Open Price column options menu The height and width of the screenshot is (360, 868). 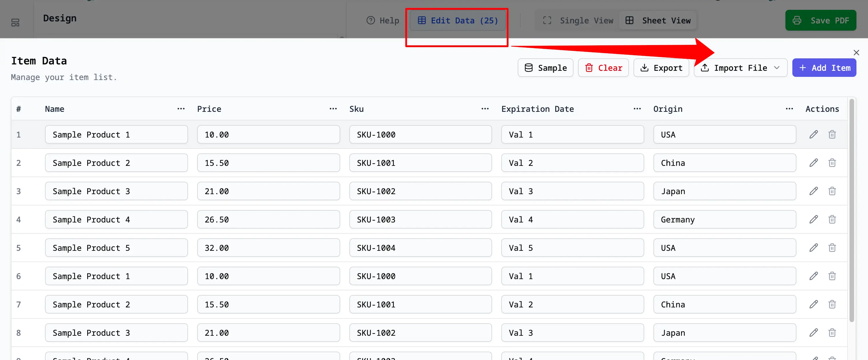pos(333,109)
